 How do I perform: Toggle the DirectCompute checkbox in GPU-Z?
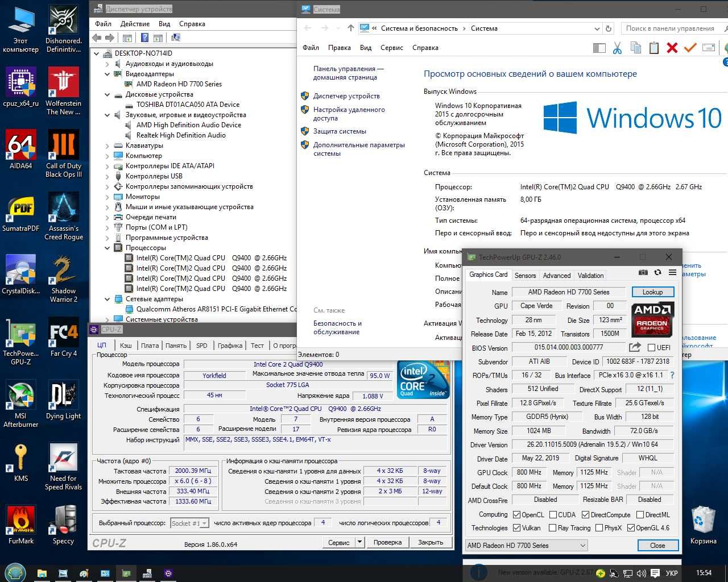(x=585, y=515)
